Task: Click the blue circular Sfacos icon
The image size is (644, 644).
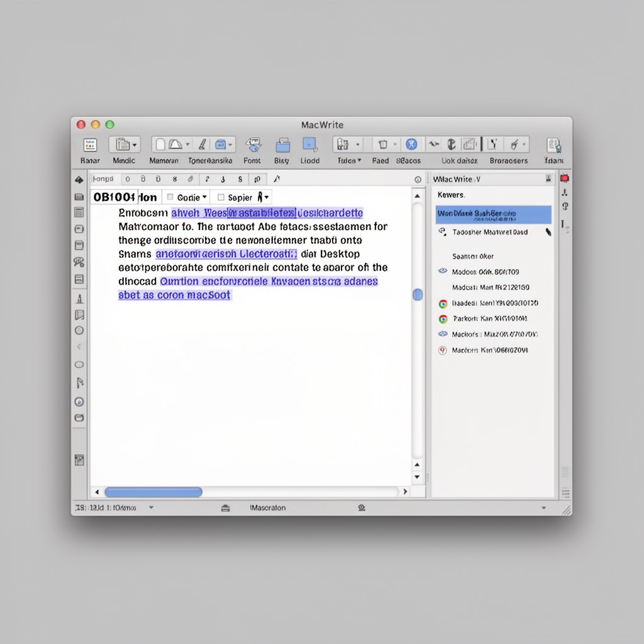Action: coord(411,144)
